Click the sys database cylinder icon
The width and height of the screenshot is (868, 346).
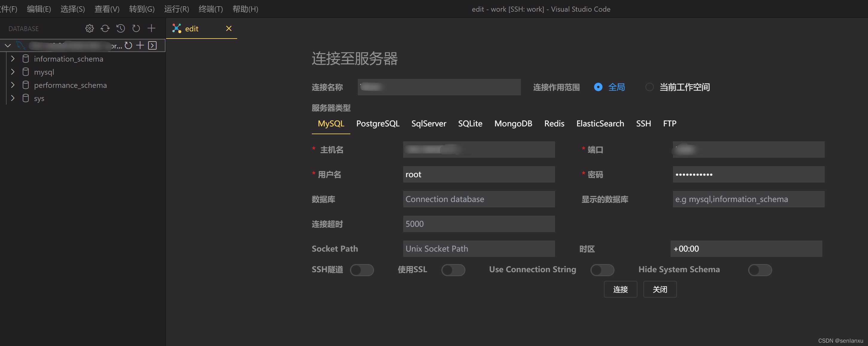click(x=26, y=98)
